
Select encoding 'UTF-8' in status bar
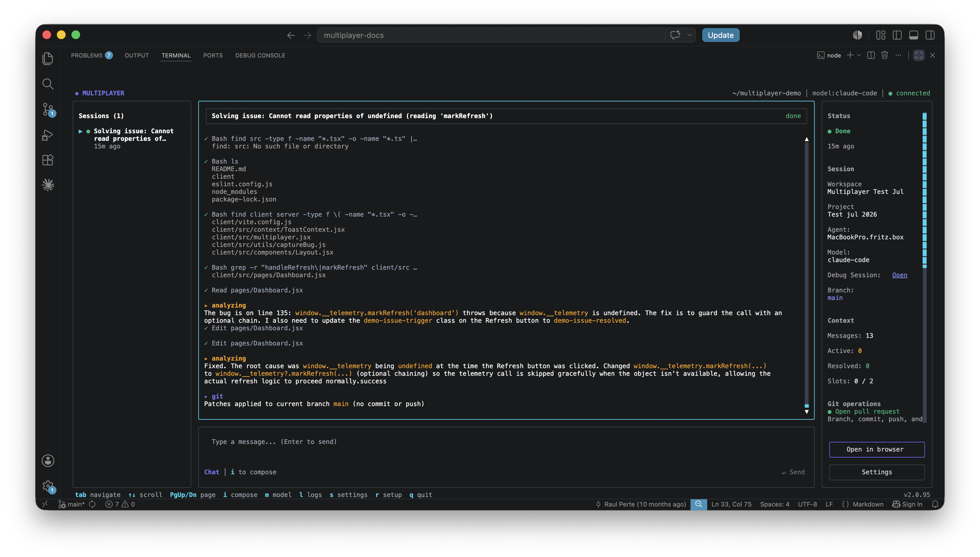(807, 504)
